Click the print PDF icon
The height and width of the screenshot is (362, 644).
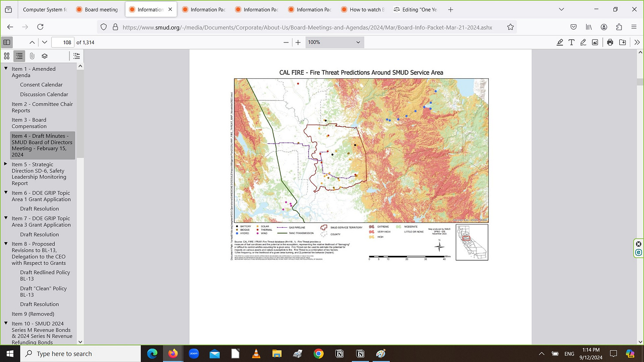coord(610,42)
